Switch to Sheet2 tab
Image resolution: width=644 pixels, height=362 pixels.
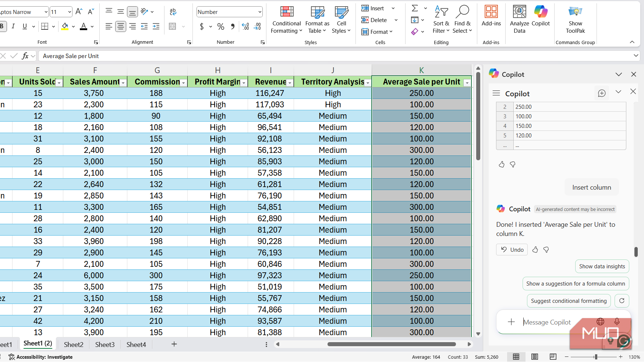pyautogui.click(x=74, y=344)
